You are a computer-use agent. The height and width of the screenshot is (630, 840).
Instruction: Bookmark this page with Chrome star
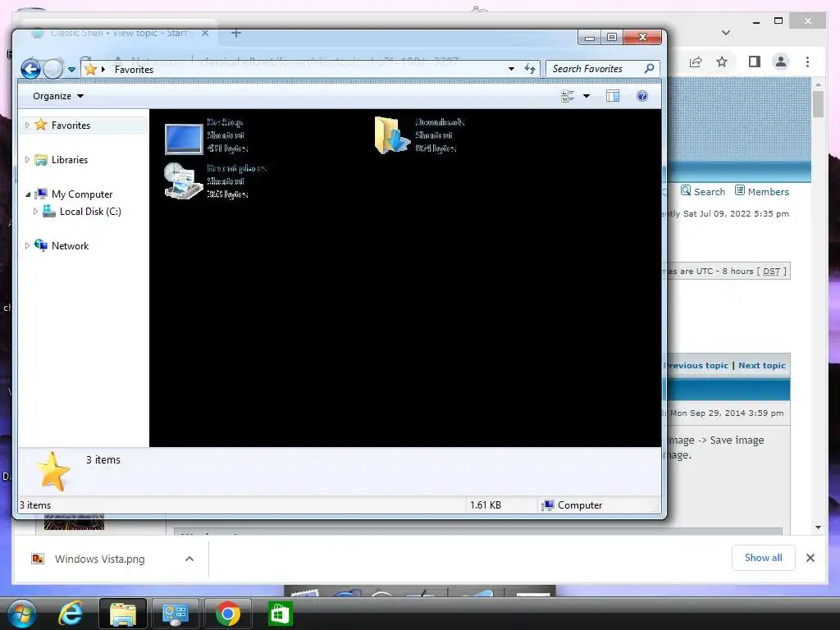722,62
